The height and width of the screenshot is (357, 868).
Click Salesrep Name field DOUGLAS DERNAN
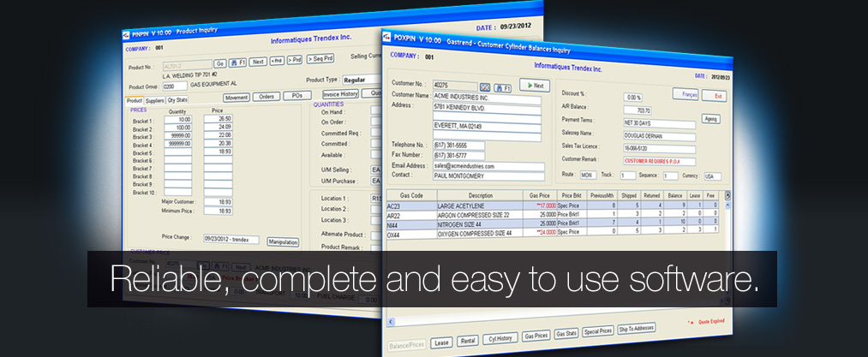coord(659,136)
